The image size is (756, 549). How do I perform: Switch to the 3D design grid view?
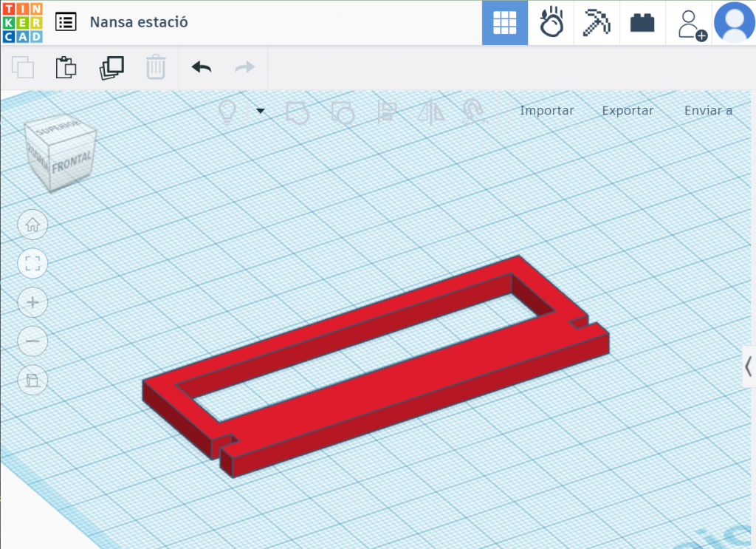point(505,23)
